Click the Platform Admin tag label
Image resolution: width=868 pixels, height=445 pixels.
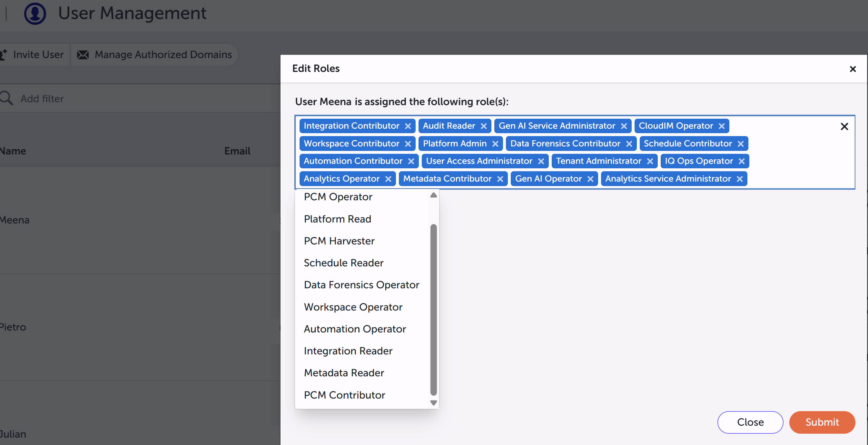455,144
